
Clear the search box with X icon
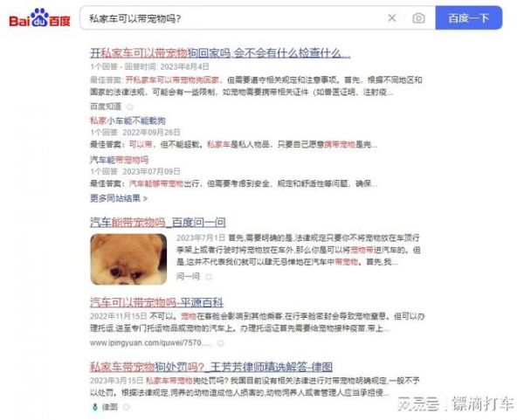tap(392, 18)
